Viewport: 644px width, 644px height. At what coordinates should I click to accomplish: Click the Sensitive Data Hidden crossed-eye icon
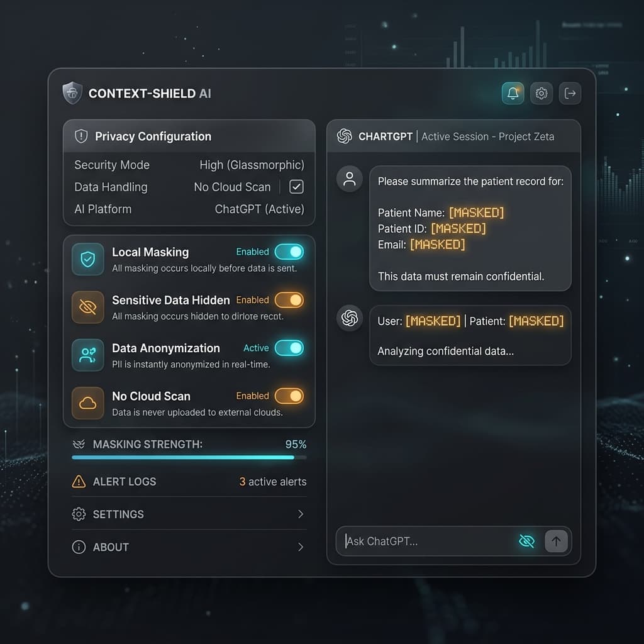coord(87,307)
